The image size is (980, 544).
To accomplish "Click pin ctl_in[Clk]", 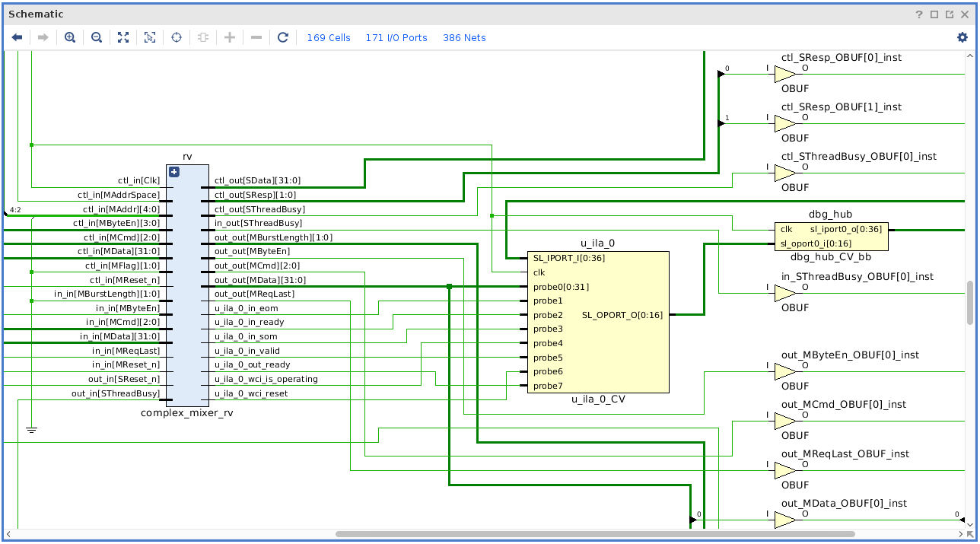I will tap(140, 180).
